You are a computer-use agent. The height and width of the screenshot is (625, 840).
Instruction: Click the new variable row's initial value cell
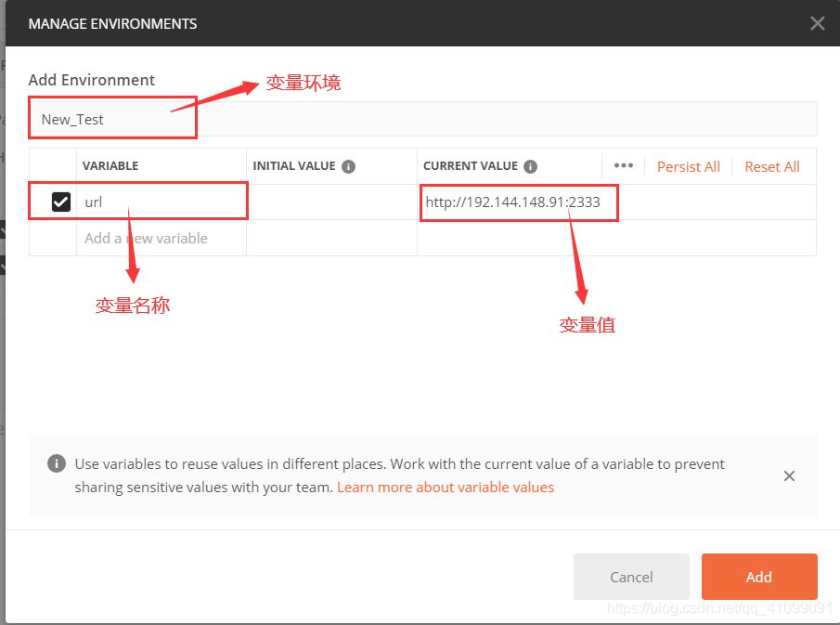tap(331, 238)
